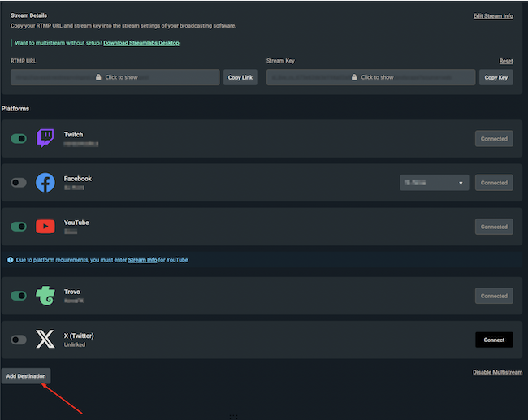Click the Unlinked status under X (Twitter)
The height and width of the screenshot is (420, 528).
75,344
